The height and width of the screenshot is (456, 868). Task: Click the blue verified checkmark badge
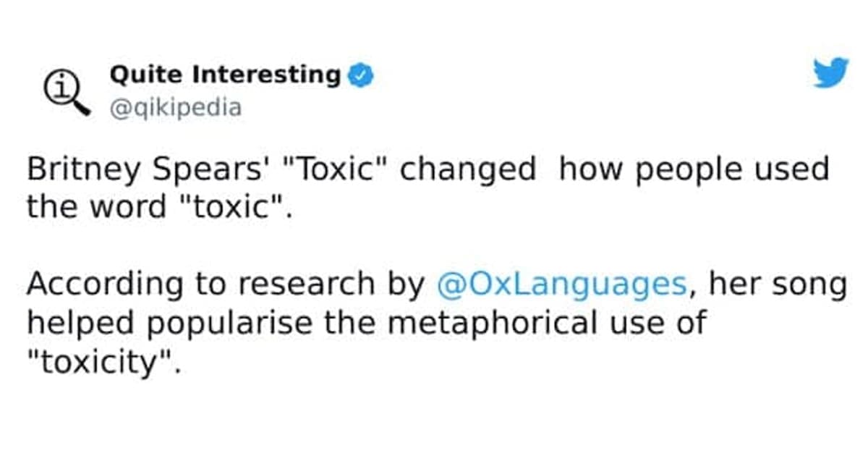point(362,75)
